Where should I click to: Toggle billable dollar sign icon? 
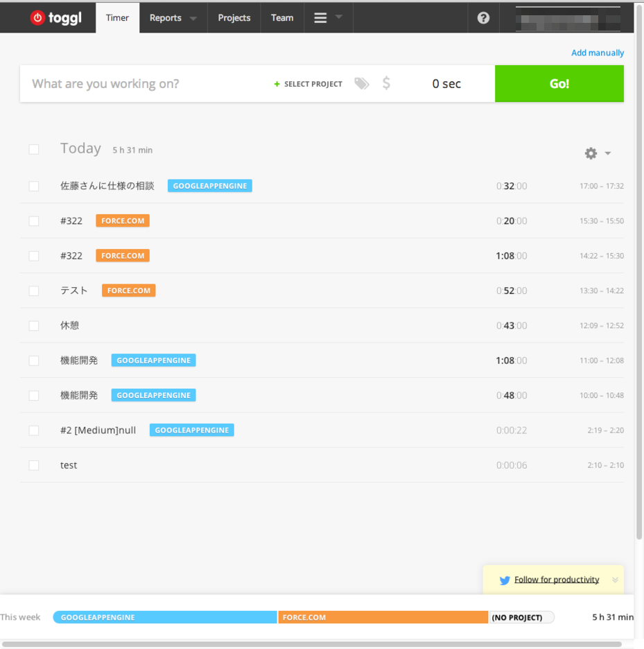click(x=386, y=83)
